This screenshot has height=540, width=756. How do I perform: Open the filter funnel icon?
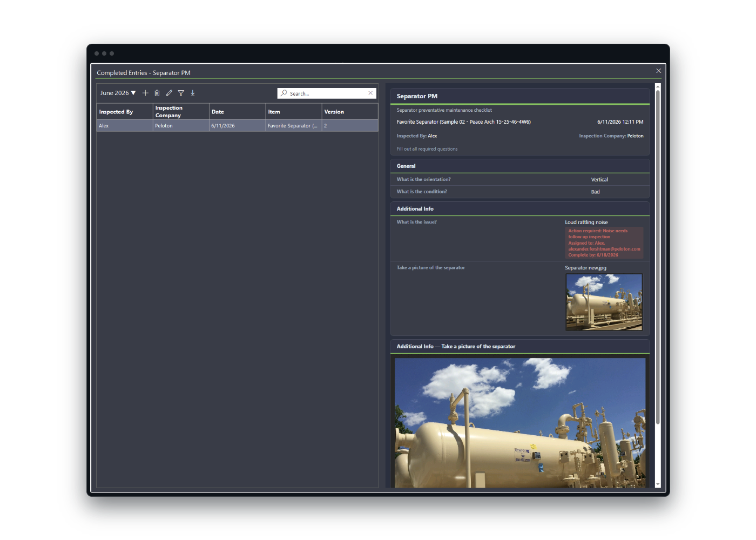[181, 93]
